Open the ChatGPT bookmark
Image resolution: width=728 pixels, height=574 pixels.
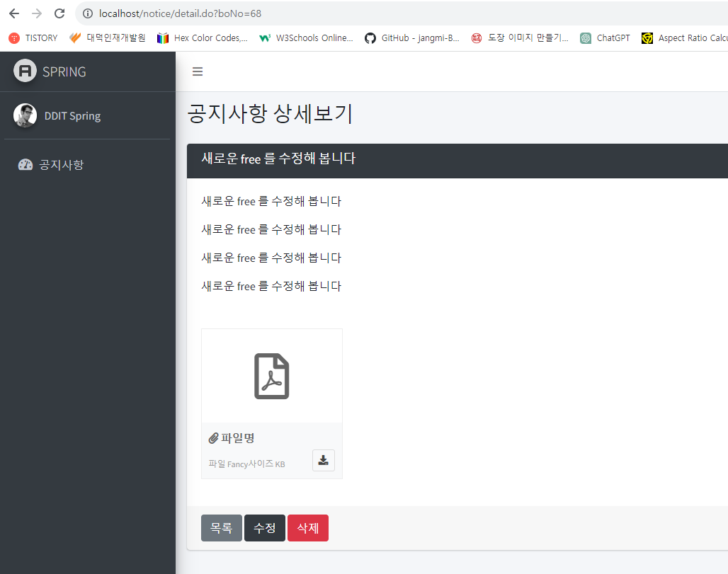[x=605, y=38]
